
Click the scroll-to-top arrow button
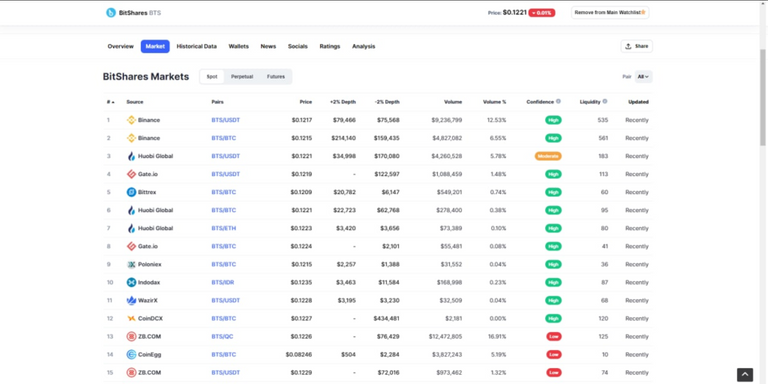[x=745, y=375]
